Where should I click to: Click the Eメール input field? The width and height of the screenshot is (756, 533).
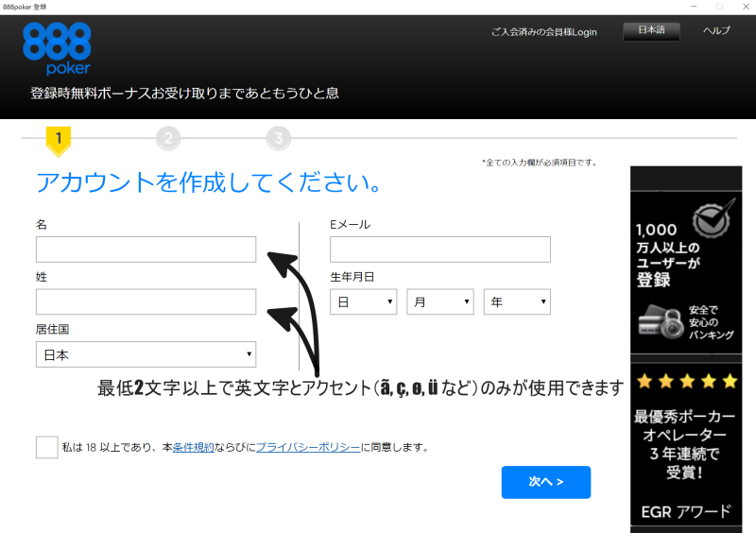439,249
